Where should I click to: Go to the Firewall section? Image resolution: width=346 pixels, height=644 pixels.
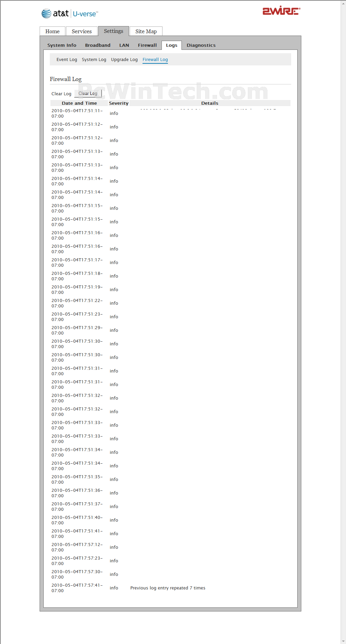(147, 45)
